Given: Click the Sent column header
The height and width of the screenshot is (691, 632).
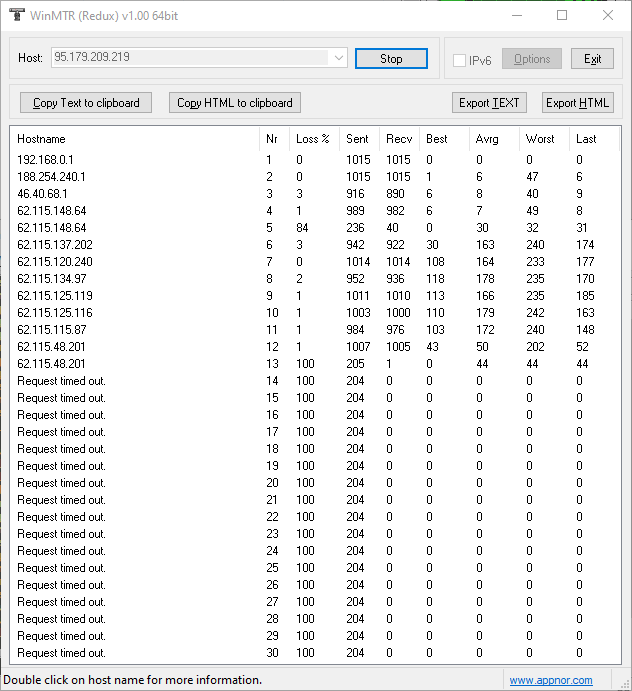Looking at the screenshot, I should [x=360, y=139].
